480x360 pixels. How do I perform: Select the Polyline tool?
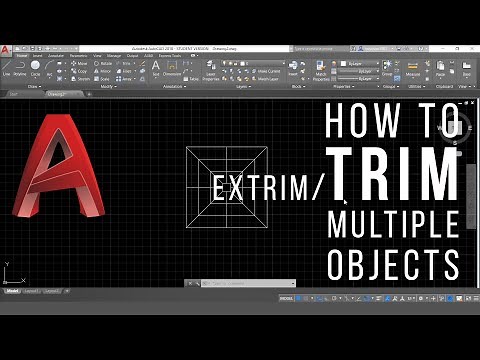pyautogui.click(x=20, y=68)
